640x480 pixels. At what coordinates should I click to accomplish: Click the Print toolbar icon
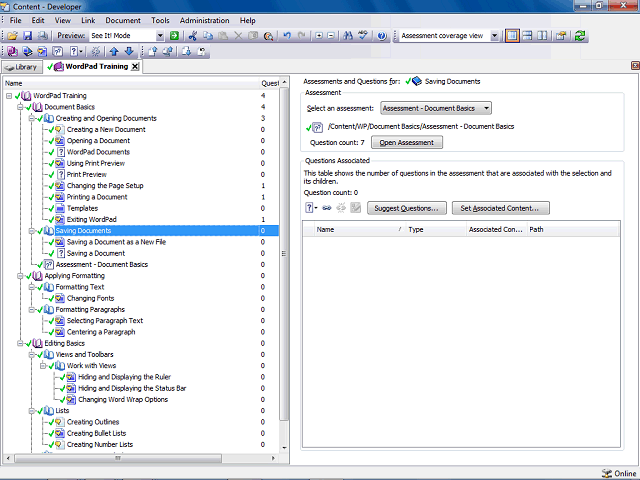pos(42,36)
